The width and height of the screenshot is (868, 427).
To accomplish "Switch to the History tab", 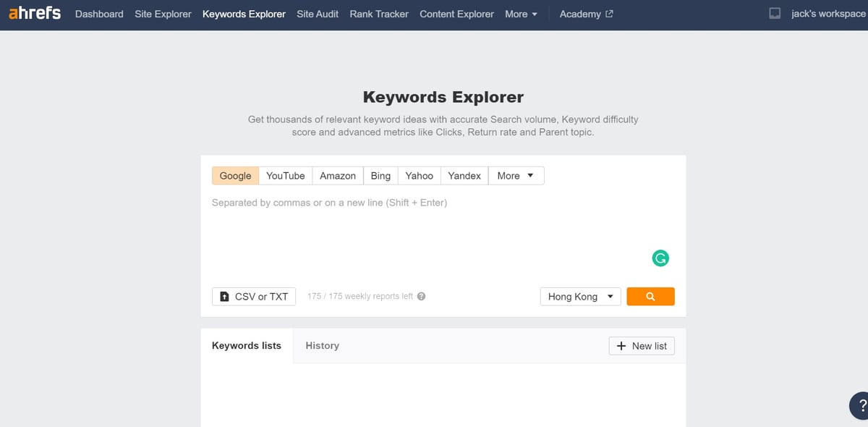I will pyautogui.click(x=322, y=345).
